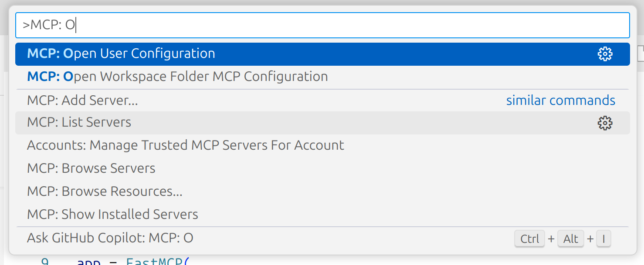Select MCP: Open Workspace Folder MCP Configuration
Viewport: 644px width, 265px height.
(x=322, y=77)
